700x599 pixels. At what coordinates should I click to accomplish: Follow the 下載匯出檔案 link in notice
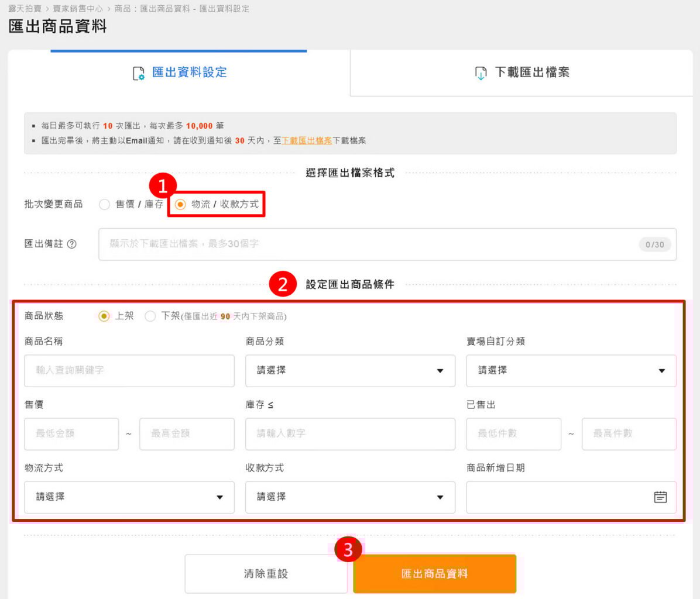click(307, 141)
